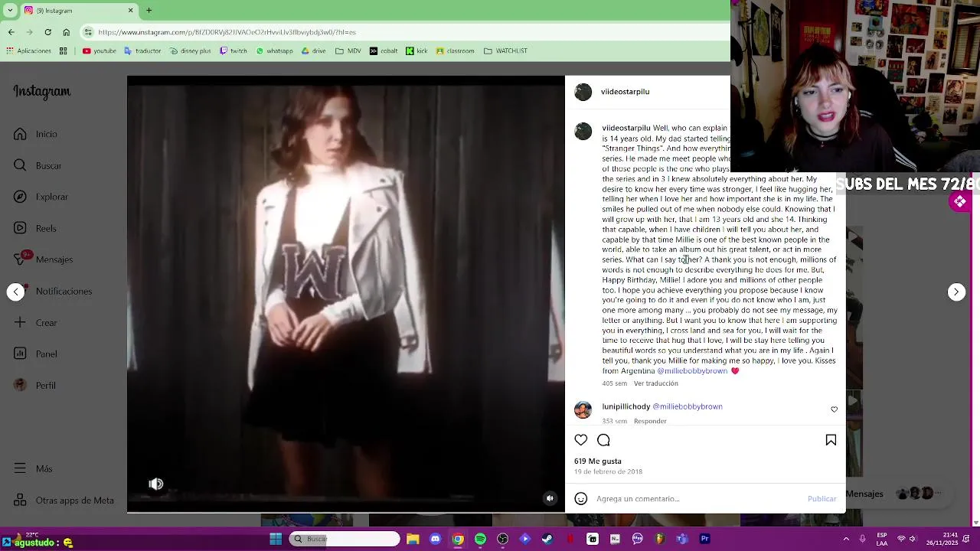Click the video player area
Image resolution: width=980 pixels, height=551 pixels.
[345, 294]
